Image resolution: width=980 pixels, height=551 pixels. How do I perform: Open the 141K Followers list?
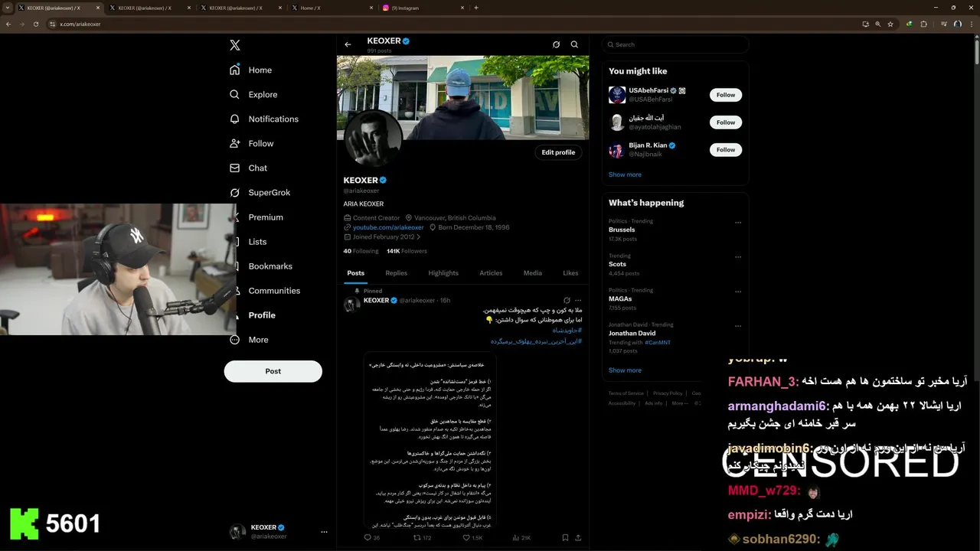pos(407,251)
